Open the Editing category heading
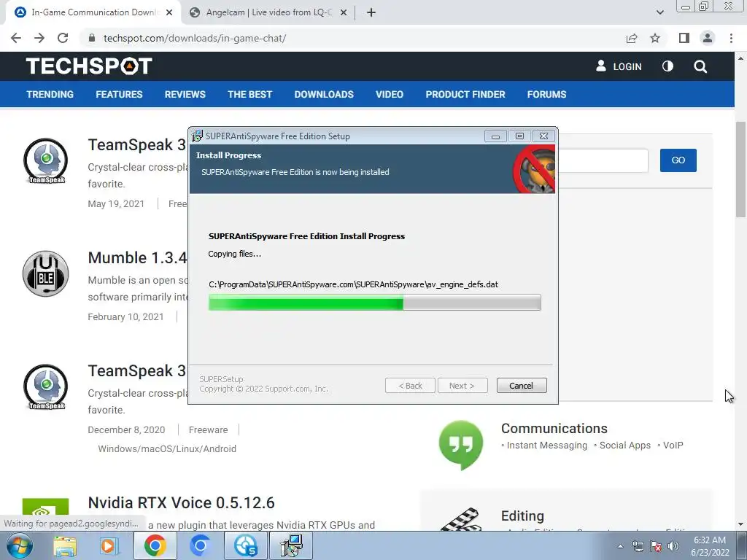Viewport: 747px width, 560px height. coord(522,516)
